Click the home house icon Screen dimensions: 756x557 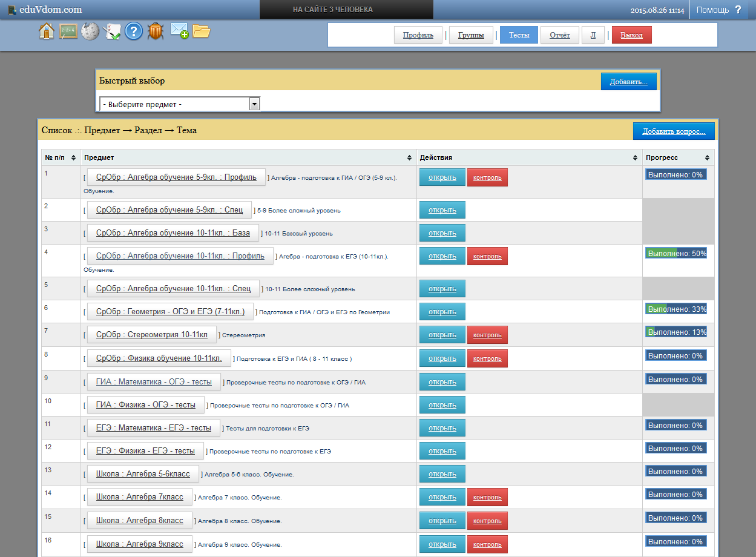pos(47,31)
